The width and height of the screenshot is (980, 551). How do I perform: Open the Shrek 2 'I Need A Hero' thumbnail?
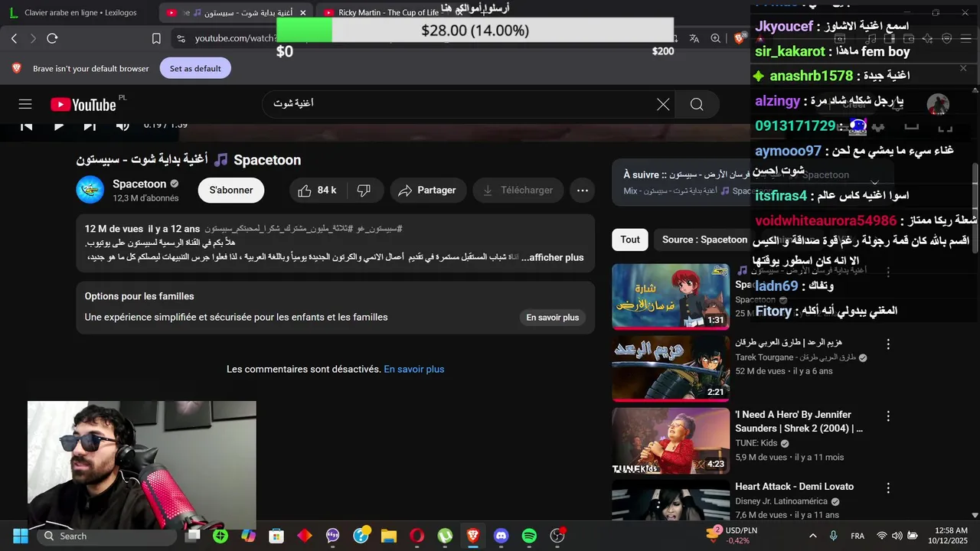click(x=671, y=440)
